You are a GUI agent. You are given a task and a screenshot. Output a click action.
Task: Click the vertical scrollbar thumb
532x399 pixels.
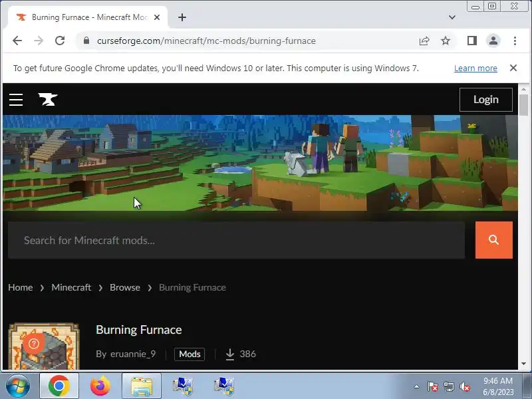(x=523, y=105)
